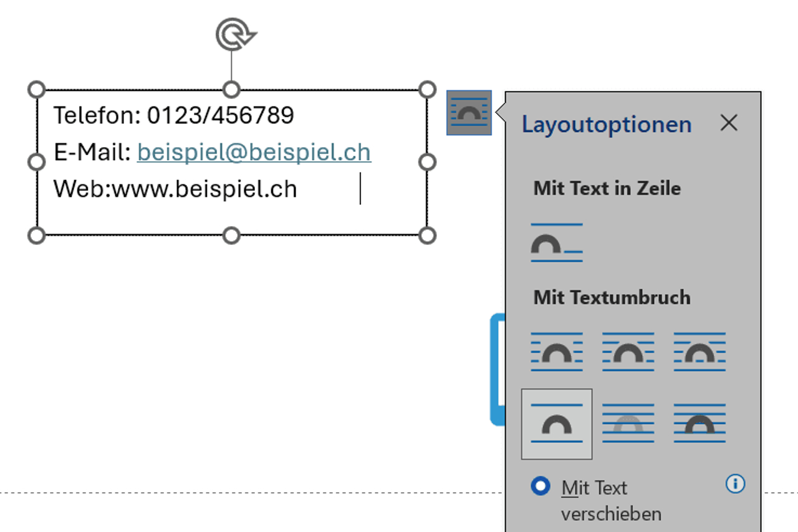Image resolution: width=798 pixels, height=532 pixels.
Task: Open the info icon next to Mit Text verschieben
Action: coord(736,484)
